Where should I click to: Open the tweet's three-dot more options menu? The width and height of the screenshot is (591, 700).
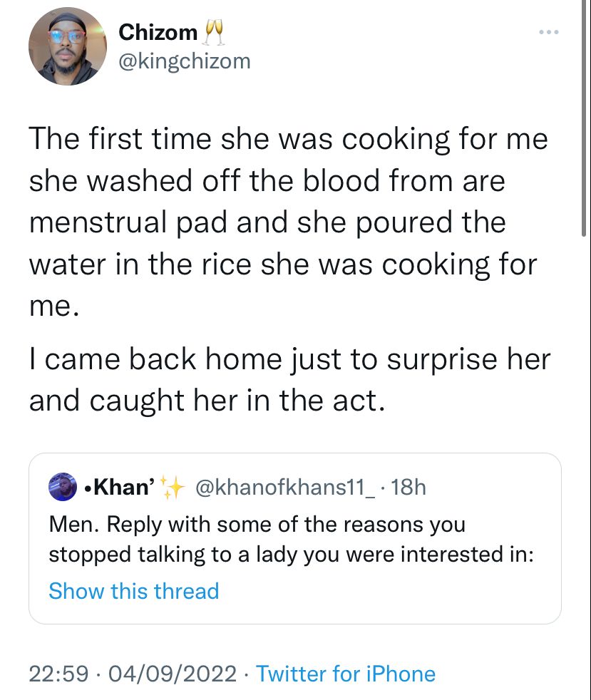(547, 32)
